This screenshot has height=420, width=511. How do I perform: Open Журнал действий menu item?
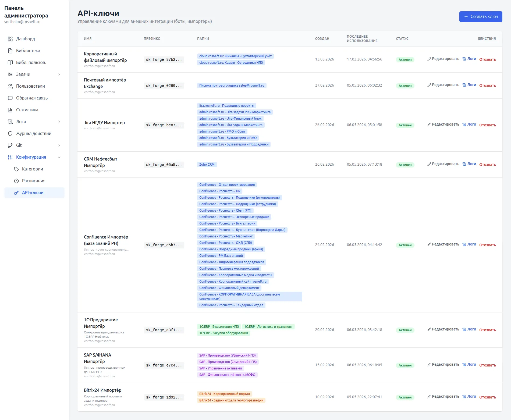click(34, 134)
